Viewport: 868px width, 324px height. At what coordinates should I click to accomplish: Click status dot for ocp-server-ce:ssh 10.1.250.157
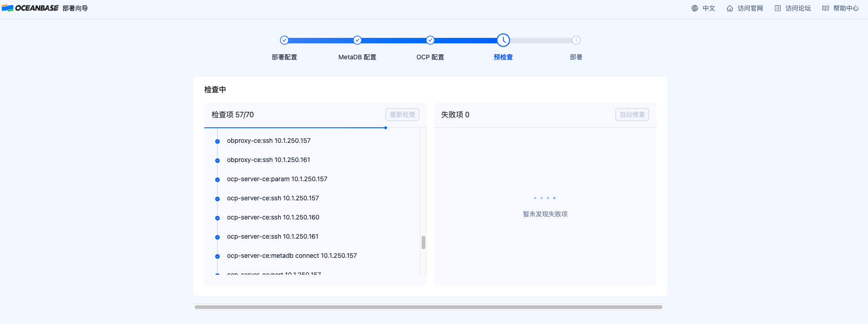[x=217, y=199]
